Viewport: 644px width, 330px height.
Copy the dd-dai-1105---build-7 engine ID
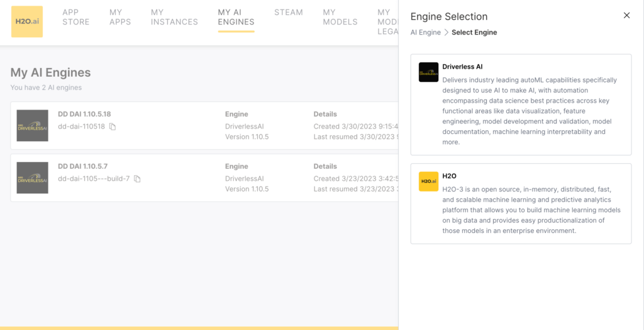pyautogui.click(x=138, y=179)
